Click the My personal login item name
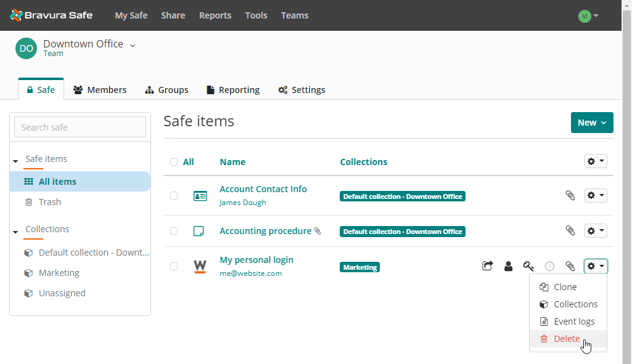This screenshot has width=632, height=364. tap(256, 259)
